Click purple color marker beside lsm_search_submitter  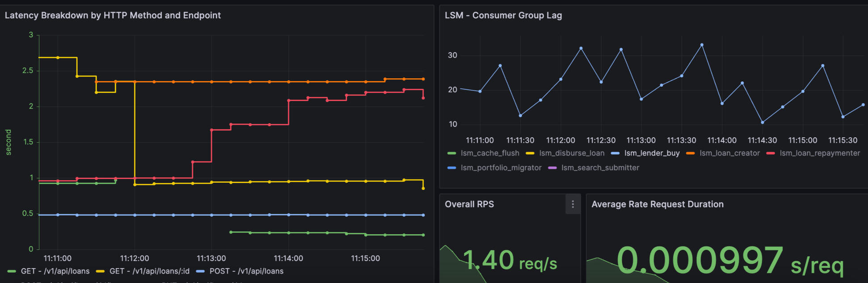coord(552,168)
